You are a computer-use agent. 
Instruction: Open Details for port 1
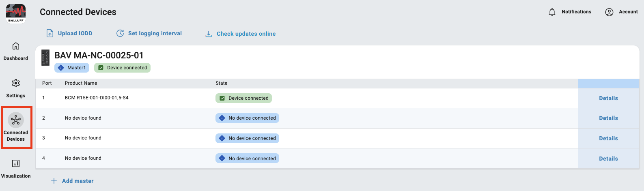point(608,98)
